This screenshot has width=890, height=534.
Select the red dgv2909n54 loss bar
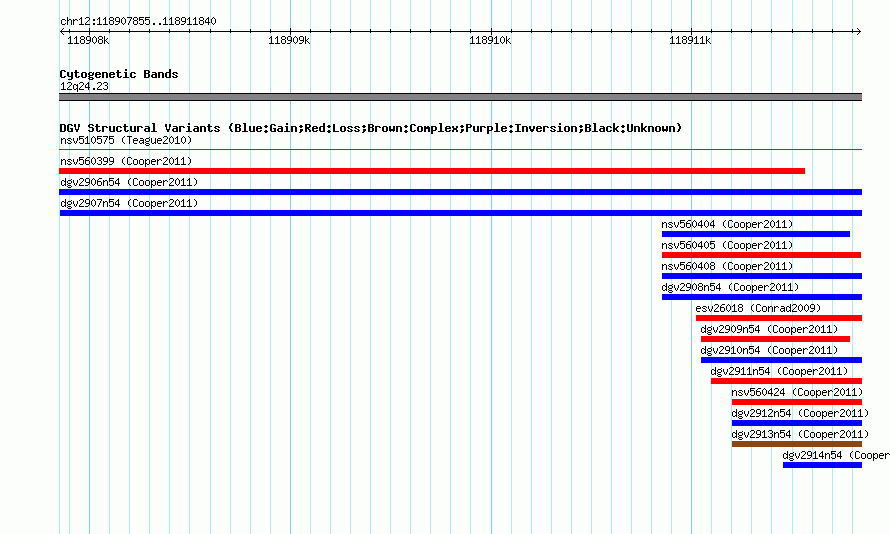coord(775,339)
